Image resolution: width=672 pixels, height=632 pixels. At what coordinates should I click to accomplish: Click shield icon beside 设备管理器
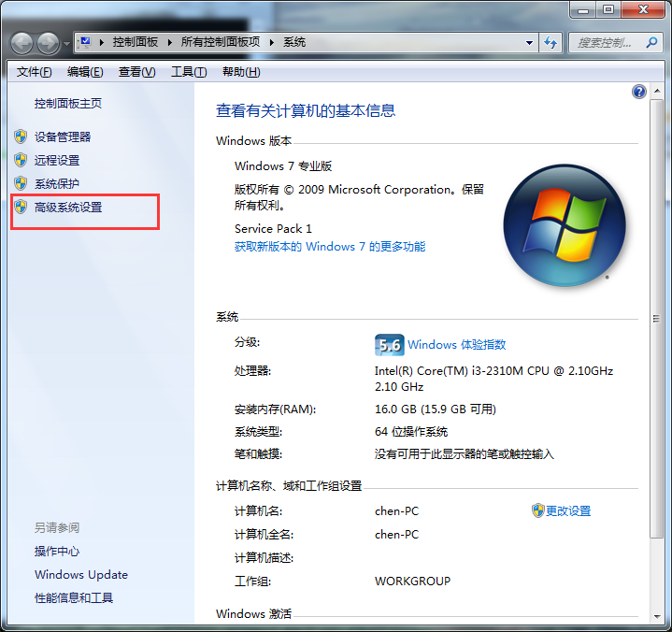pyautogui.click(x=21, y=136)
